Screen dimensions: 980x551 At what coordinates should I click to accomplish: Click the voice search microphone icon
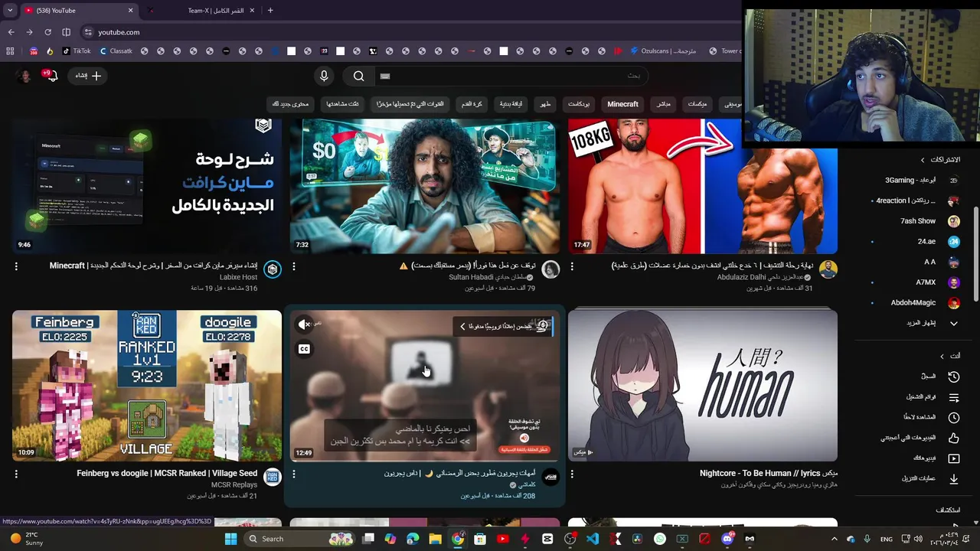[x=324, y=76]
